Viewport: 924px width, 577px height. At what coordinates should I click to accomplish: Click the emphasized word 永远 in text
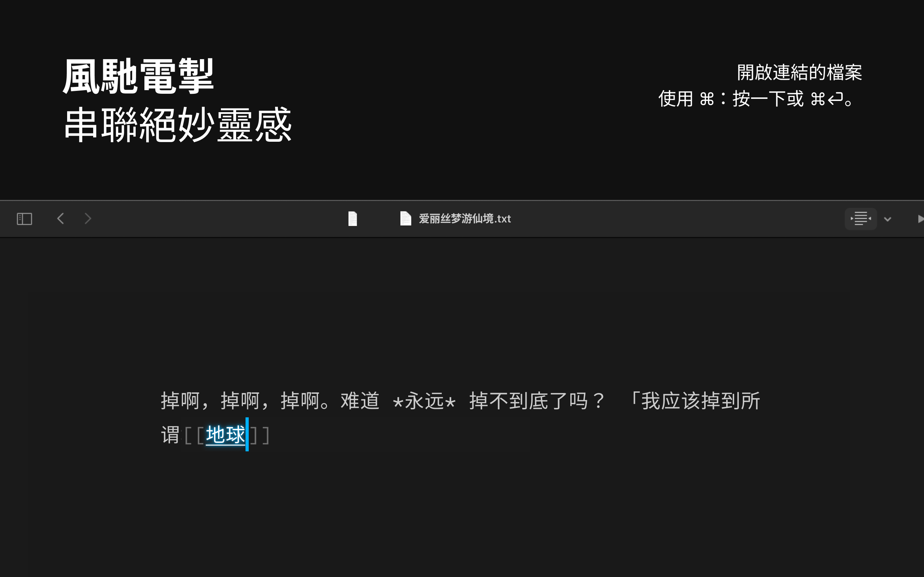(x=424, y=401)
